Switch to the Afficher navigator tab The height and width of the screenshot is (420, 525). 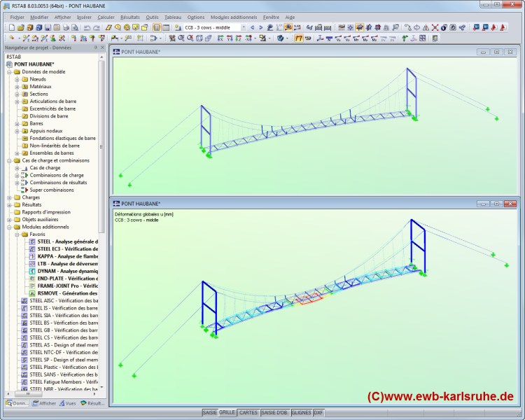coord(44,403)
